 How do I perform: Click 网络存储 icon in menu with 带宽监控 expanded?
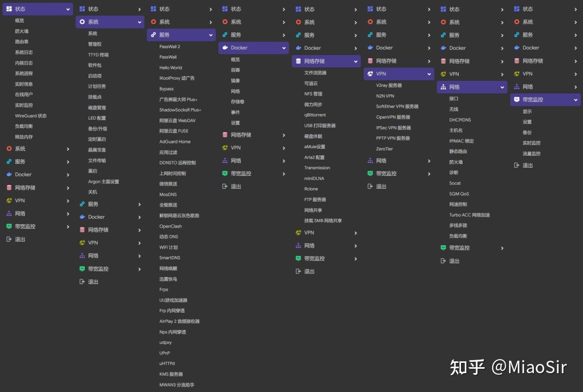point(517,60)
